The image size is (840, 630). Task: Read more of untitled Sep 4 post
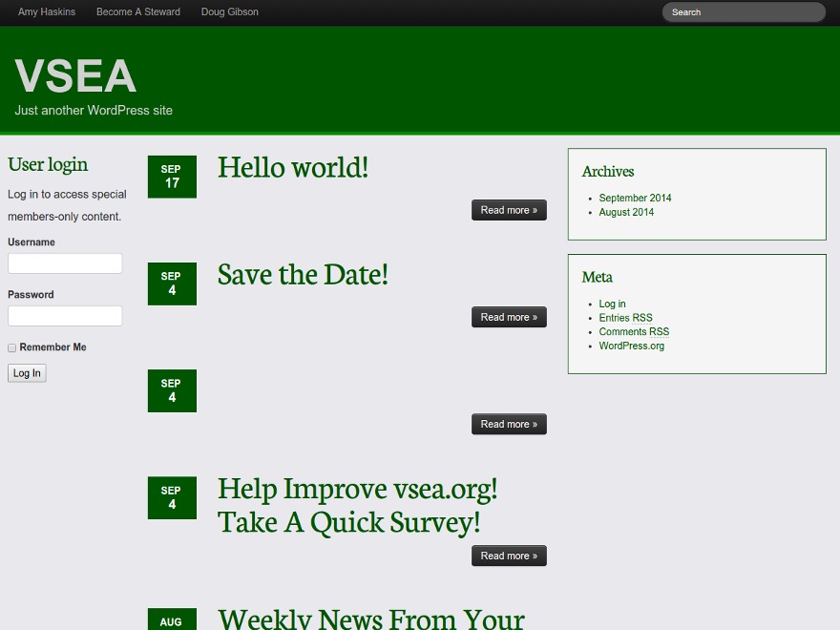coord(509,424)
